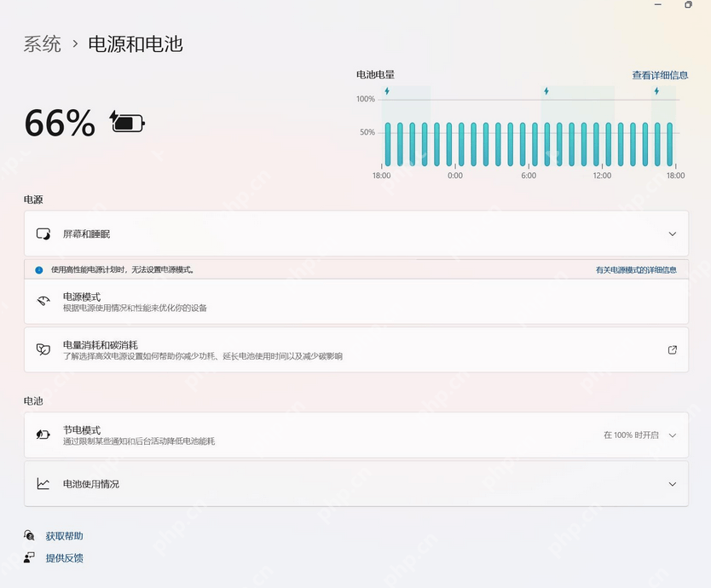Click the middle charging bolt icon near 6:00
Viewport: 711px width, 588px height.
tap(546, 91)
